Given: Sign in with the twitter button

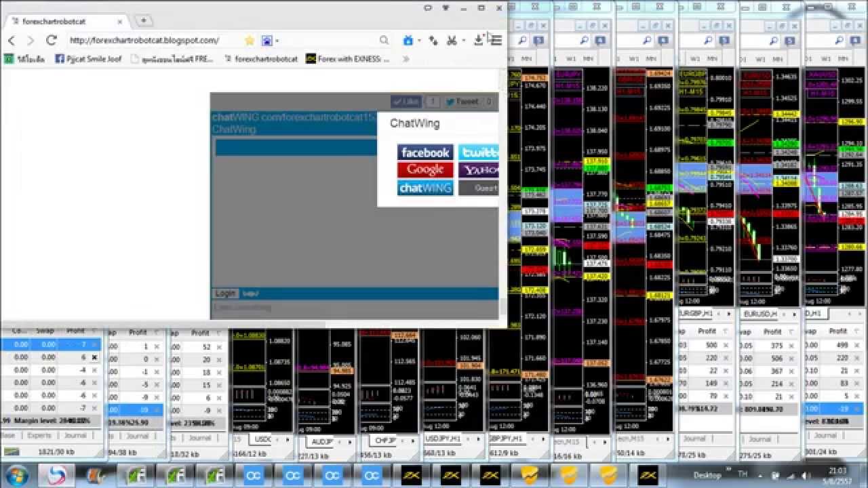Looking at the screenshot, I should click(479, 152).
